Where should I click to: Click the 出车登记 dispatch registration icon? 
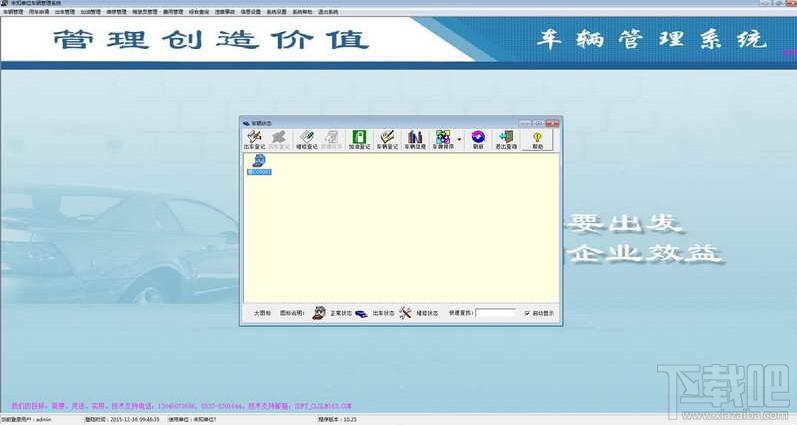click(254, 140)
